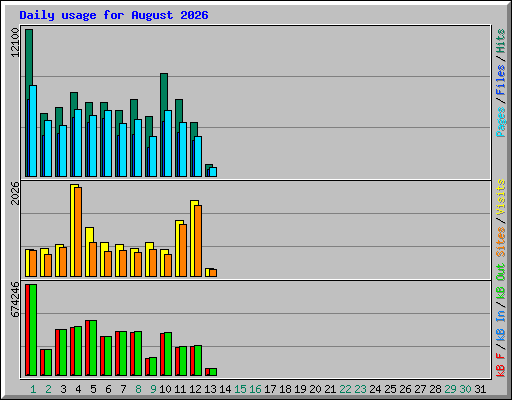Click the 'kB F' legend label
Image resolution: width=512 pixels, height=400 pixels.
coord(500,365)
